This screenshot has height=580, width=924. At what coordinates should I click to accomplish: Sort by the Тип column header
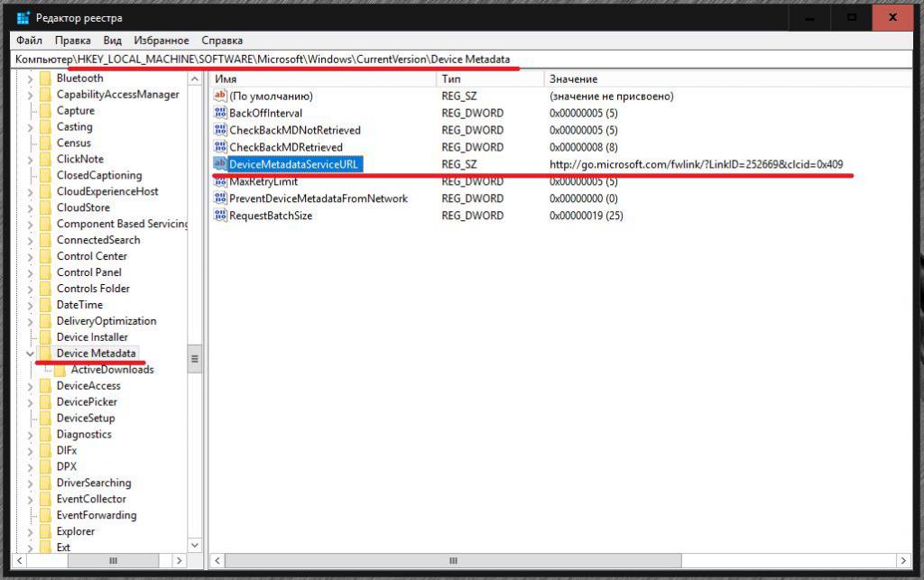(490, 78)
